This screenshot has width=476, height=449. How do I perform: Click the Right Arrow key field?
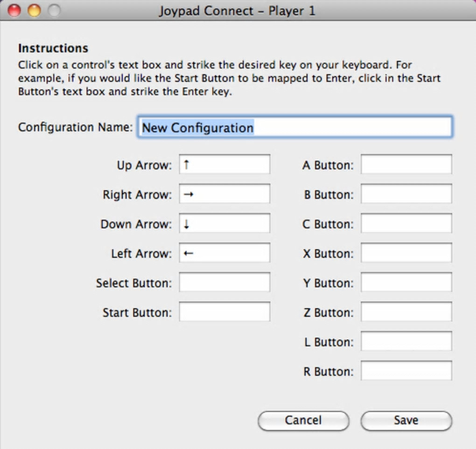point(224,194)
